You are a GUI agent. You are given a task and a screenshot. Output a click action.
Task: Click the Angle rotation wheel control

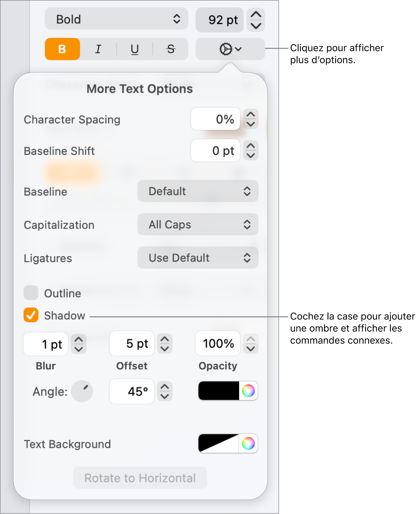tap(82, 391)
